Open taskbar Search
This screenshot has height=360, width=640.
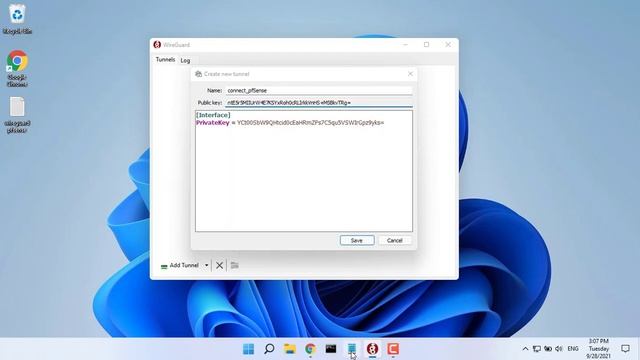(269, 349)
